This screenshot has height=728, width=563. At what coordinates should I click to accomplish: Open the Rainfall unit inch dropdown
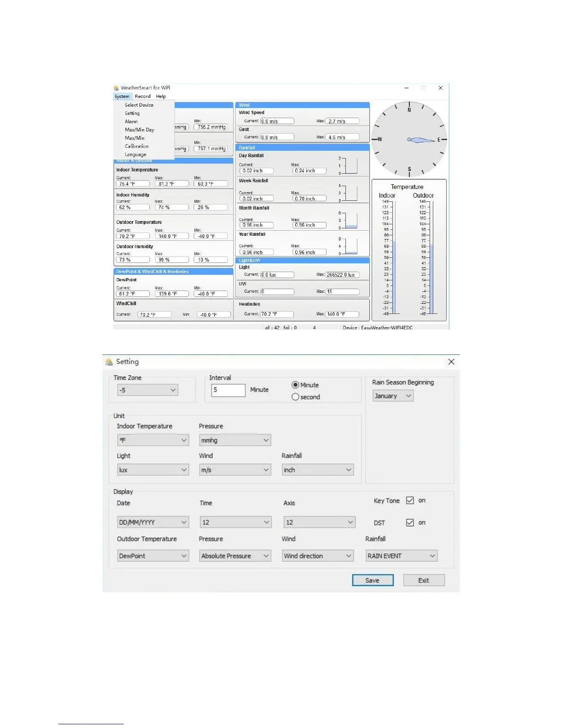click(x=318, y=470)
